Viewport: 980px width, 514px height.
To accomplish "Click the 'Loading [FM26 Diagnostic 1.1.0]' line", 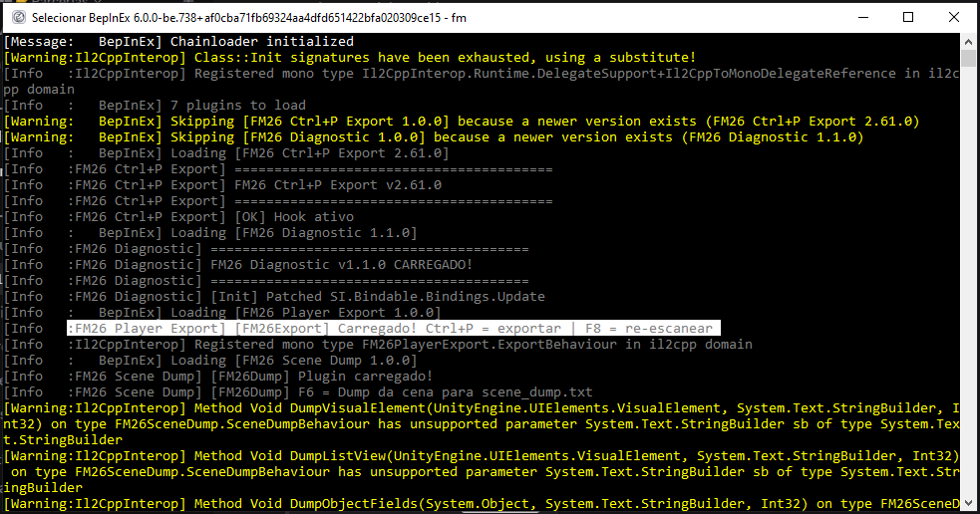I will click(210, 232).
